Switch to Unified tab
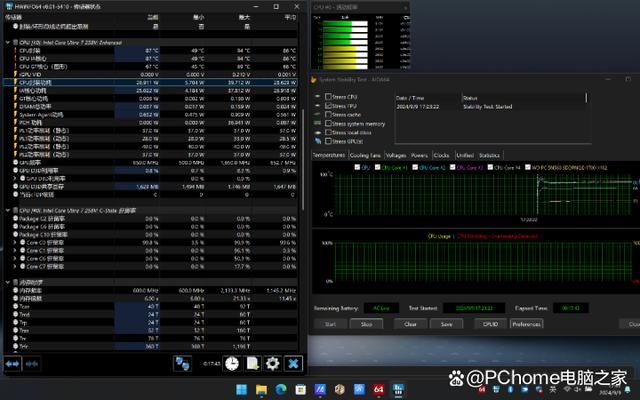The height and width of the screenshot is (400, 640). [x=465, y=156]
